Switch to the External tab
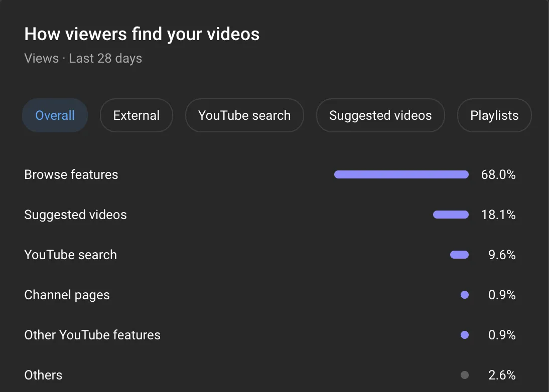 (x=136, y=115)
